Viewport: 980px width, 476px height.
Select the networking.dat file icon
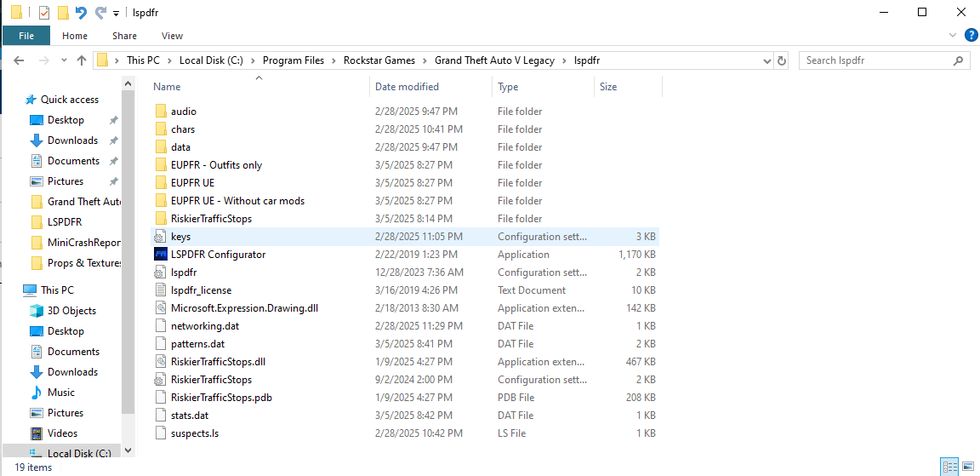[162, 326]
